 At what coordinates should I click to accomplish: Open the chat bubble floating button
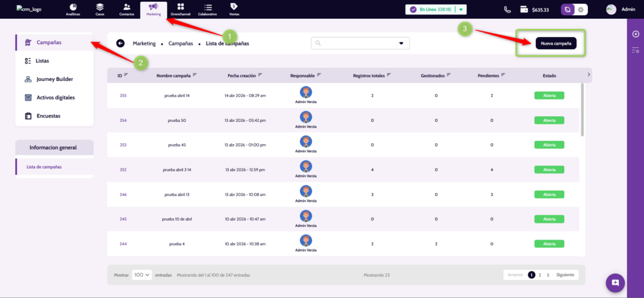pyautogui.click(x=615, y=282)
